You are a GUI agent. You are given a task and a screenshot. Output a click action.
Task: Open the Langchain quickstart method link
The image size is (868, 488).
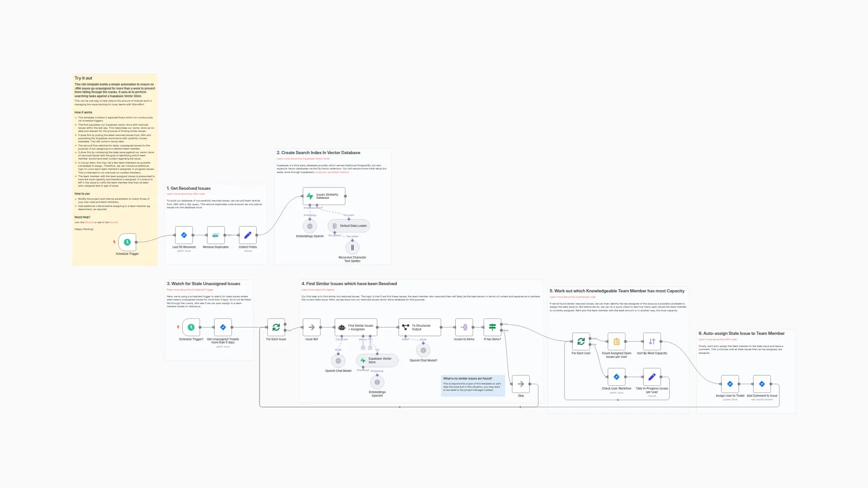(x=331, y=172)
